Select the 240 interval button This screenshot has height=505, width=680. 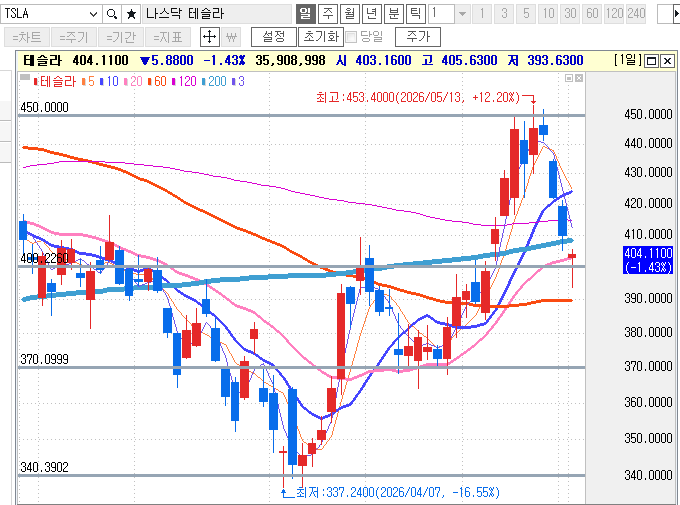coord(636,14)
